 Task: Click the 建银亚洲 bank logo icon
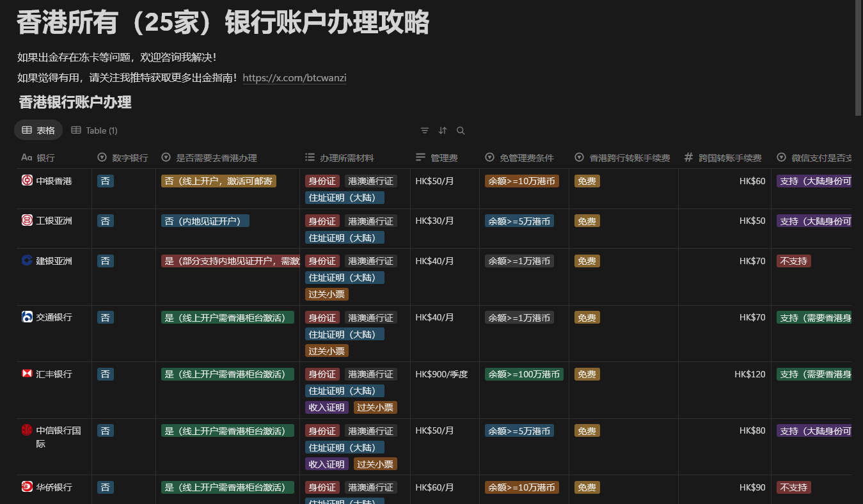pos(27,260)
